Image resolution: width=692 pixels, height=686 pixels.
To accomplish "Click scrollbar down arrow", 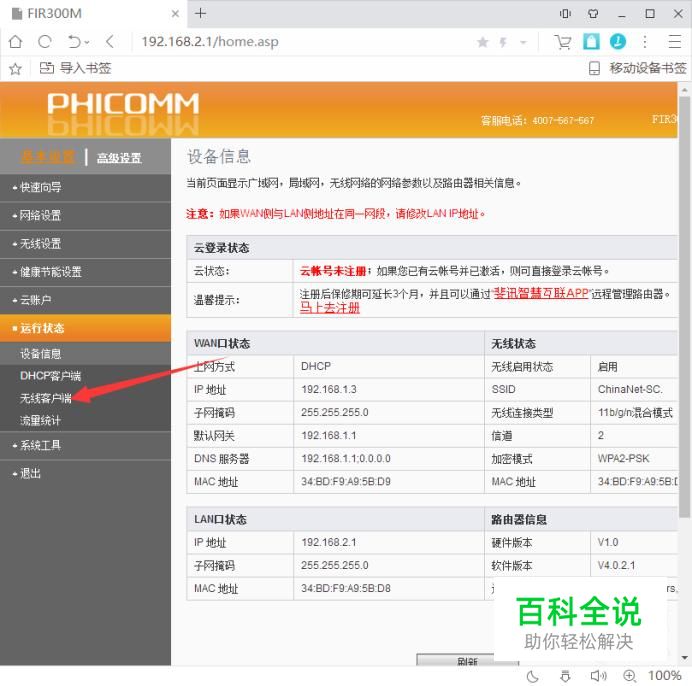I will [684, 658].
